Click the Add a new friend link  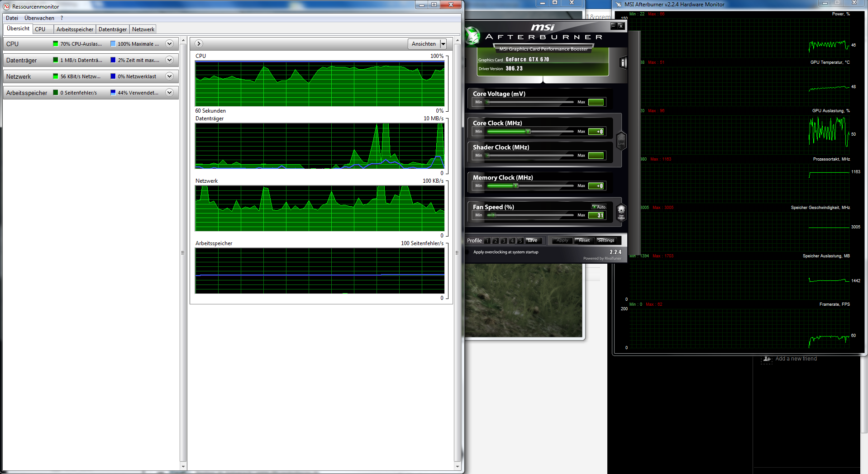point(796,359)
